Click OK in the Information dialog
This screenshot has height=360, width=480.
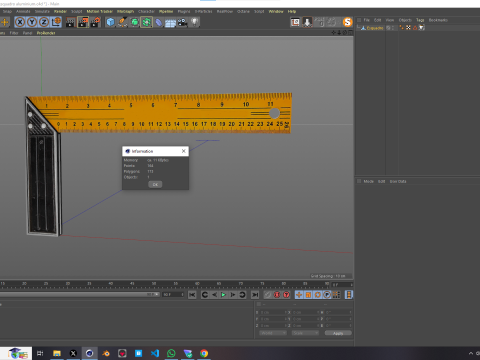tap(155, 184)
